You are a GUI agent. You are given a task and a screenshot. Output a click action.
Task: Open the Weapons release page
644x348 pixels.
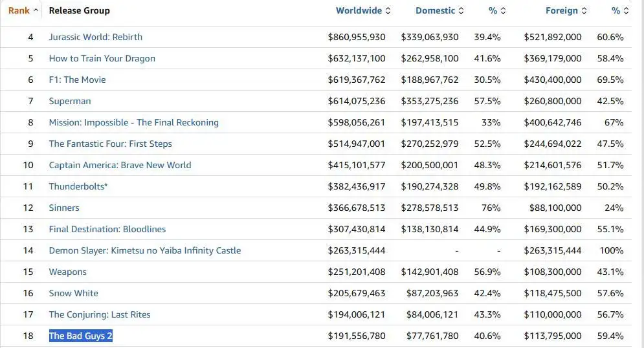point(68,272)
